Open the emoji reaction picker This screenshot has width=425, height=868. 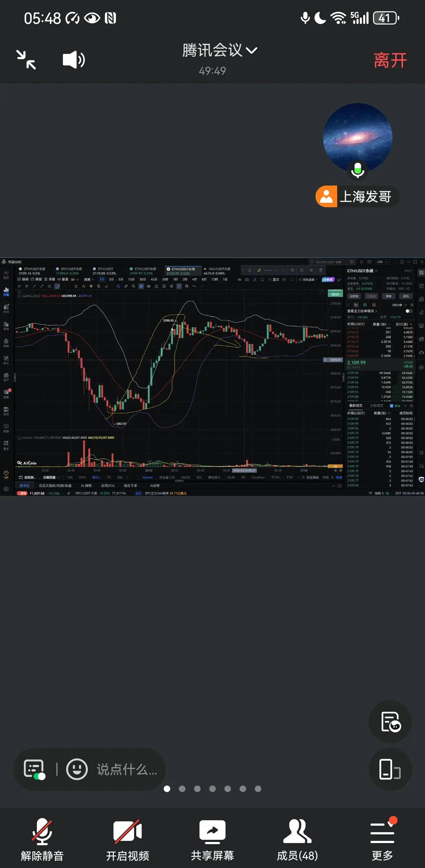tap(77, 769)
